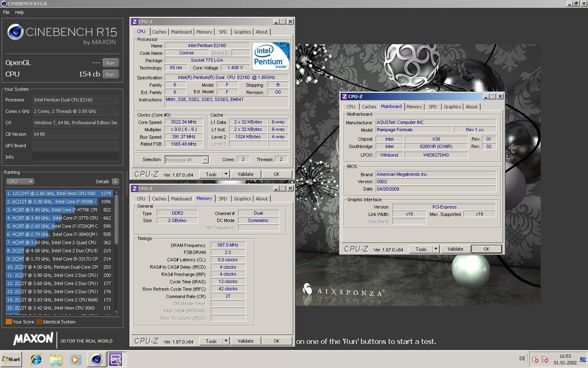Click the Info input field in Your System
This screenshot has width=588, height=368.
[76, 157]
